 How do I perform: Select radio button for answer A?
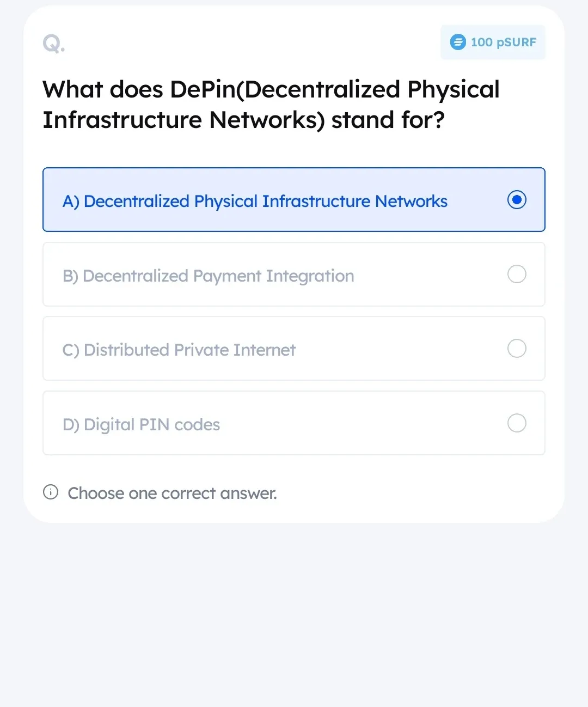click(x=517, y=200)
